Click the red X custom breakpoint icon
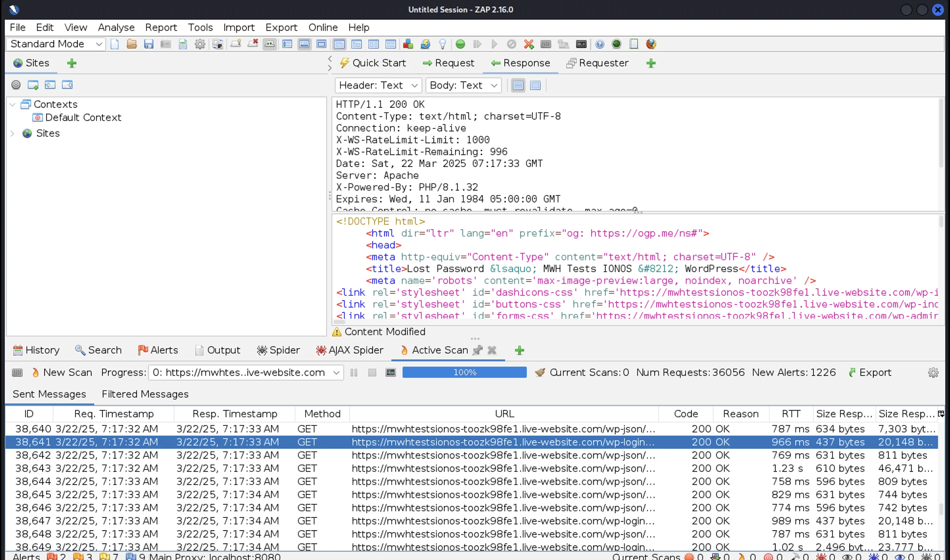The image size is (950, 560). pyautogui.click(x=528, y=44)
